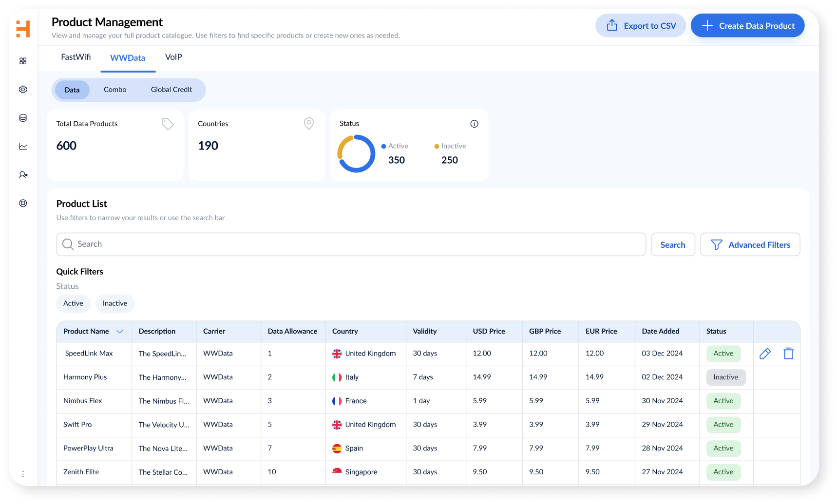Expand the sidebar more options dots

click(23, 474)
